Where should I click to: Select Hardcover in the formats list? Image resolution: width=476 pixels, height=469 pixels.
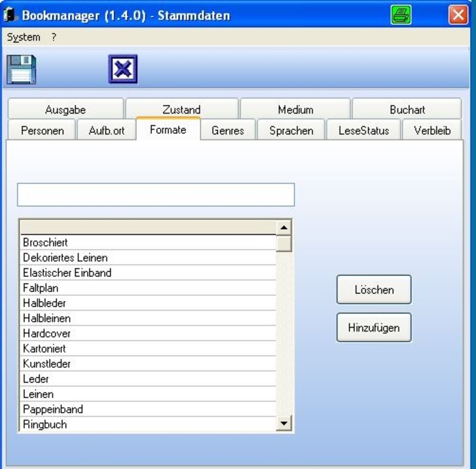tap(47, 333)
